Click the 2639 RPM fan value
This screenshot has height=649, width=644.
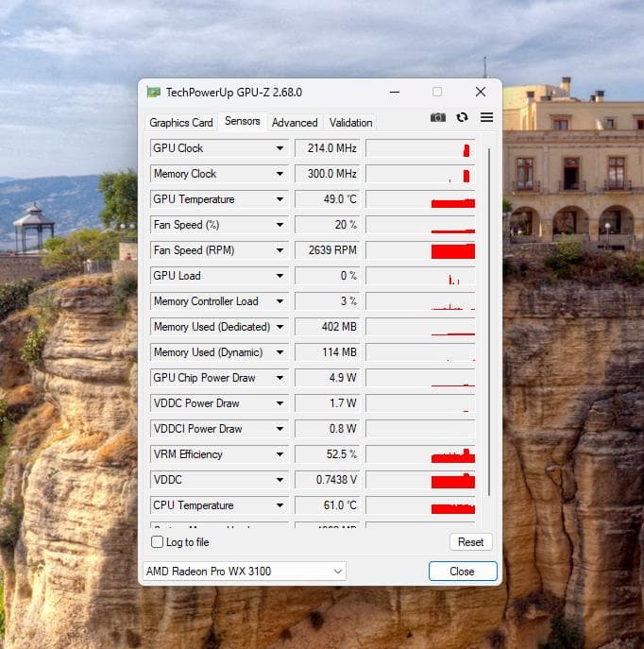pyautogui.click(x=328, y=250)
